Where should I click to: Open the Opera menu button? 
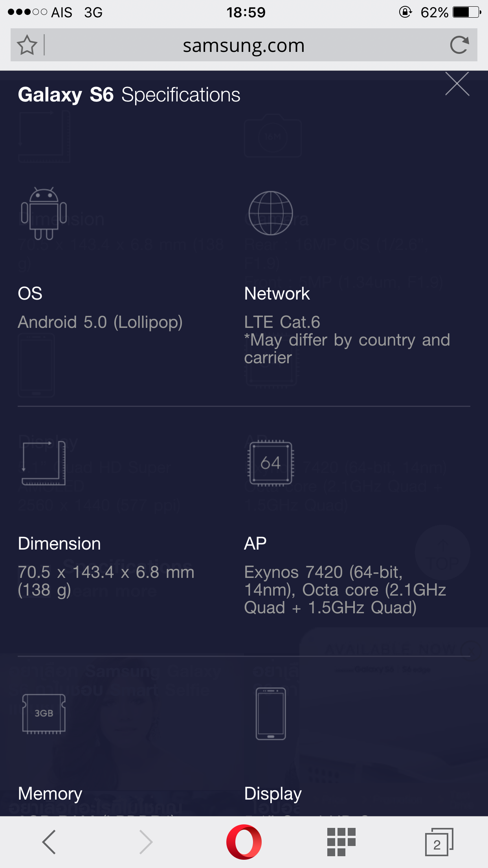pos(244,842)
